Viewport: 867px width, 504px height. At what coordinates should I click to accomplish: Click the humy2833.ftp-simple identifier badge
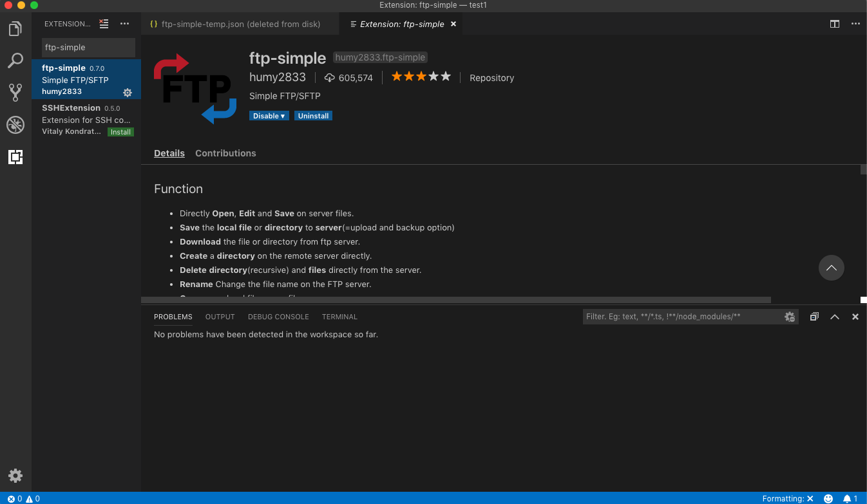(380, 57)
